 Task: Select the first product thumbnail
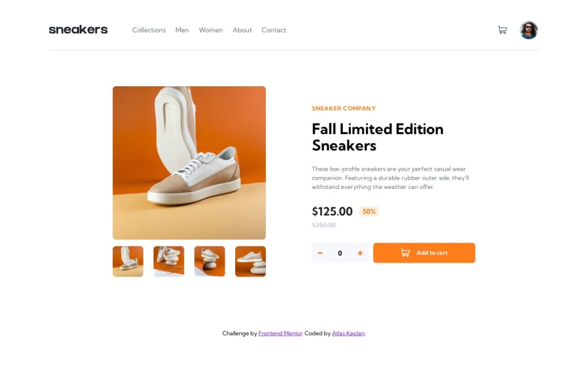click(128, 261)
